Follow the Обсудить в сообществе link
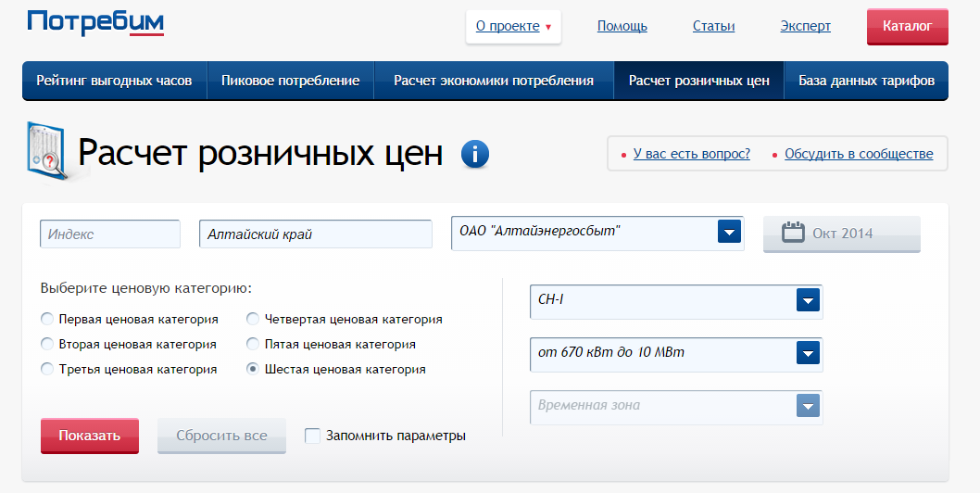980x493 pixels. click(x=859, y=154)
